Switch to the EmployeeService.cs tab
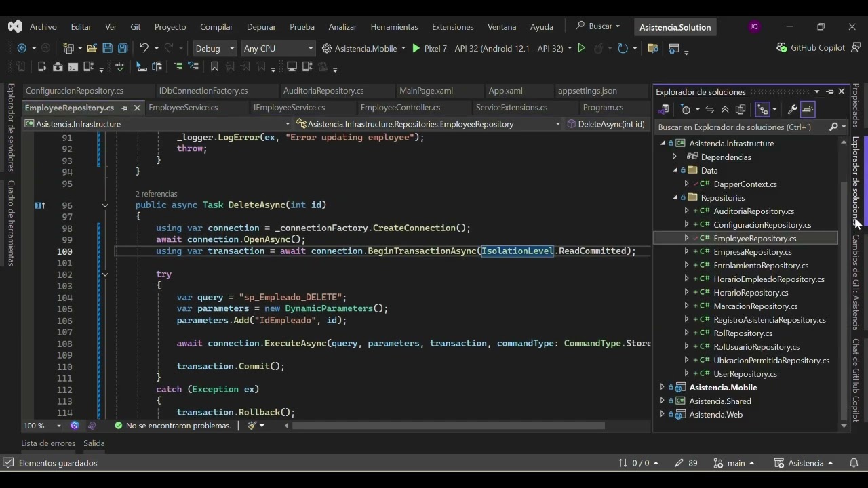 click(x=183, y=108)
